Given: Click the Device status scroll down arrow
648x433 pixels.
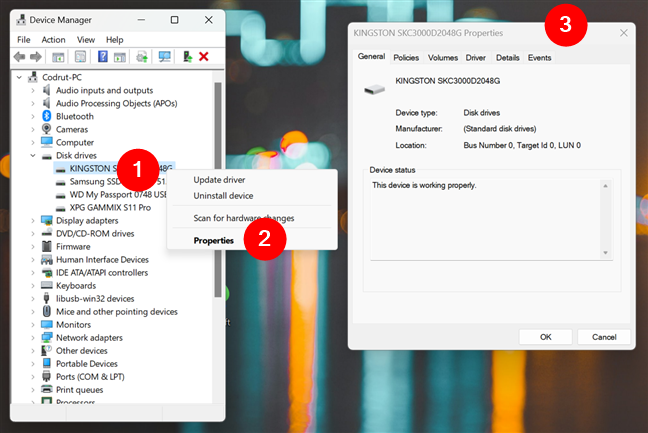Looking at the screenshot, I should click(605, 253).
